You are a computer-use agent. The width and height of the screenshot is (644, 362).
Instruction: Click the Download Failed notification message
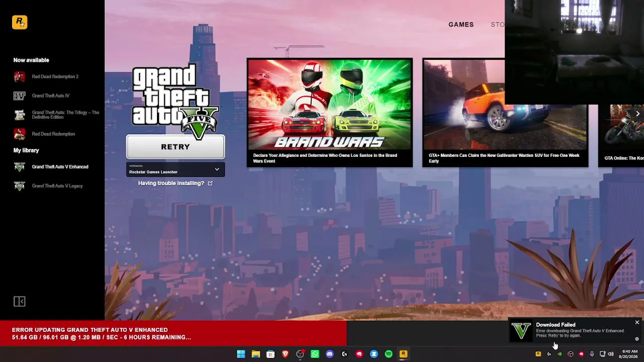[580, 333]
